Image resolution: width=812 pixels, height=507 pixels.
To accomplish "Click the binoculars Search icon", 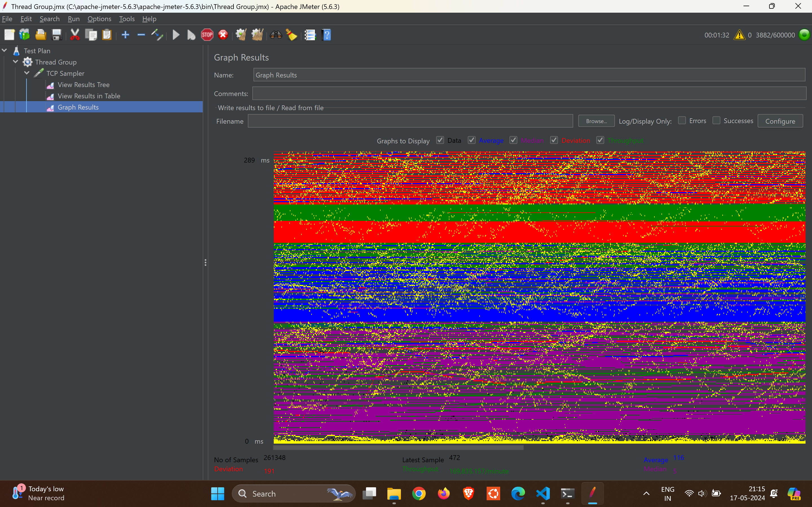I will point(276,35).
